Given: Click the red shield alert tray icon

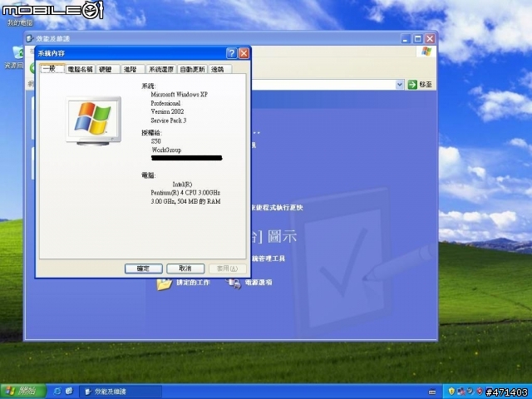Looking at the screenshot, I should [x=480, y=392].
